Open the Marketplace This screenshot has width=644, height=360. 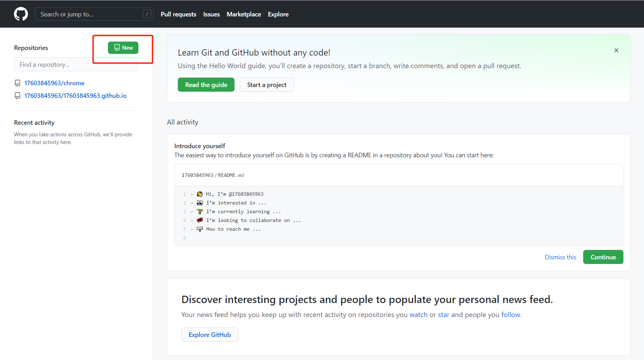244,14
